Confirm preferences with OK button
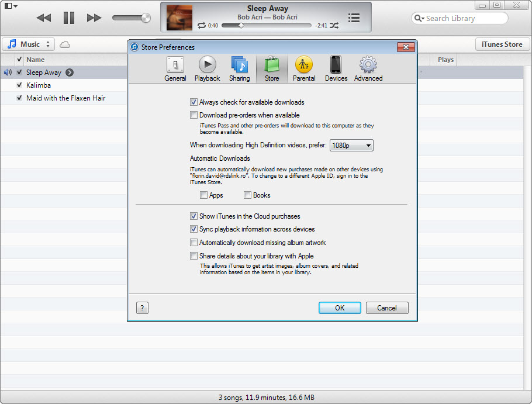 click(340, 308)
